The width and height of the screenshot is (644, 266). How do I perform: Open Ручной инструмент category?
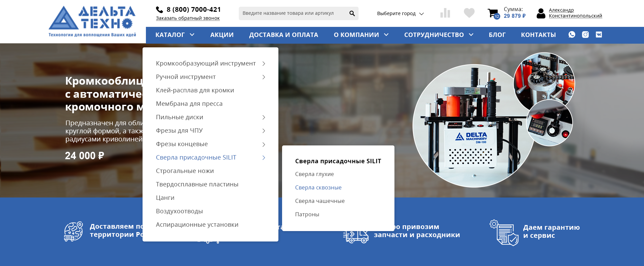pos(186,77)
